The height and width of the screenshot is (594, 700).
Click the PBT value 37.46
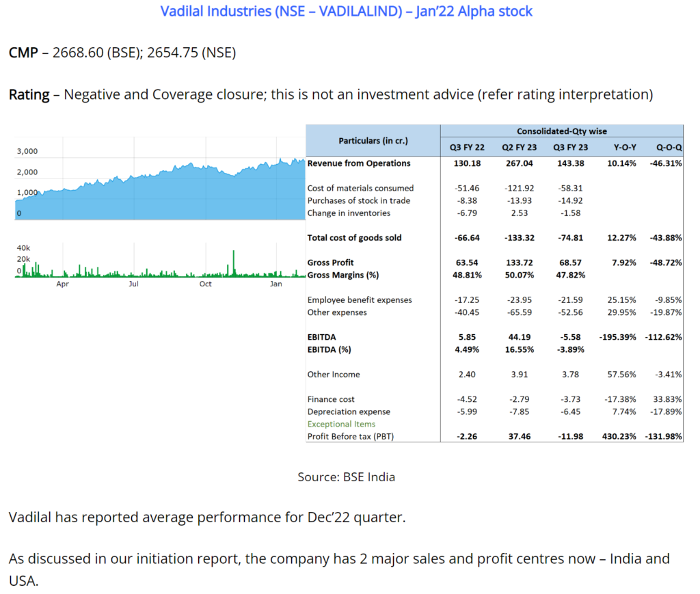(520, 437)
